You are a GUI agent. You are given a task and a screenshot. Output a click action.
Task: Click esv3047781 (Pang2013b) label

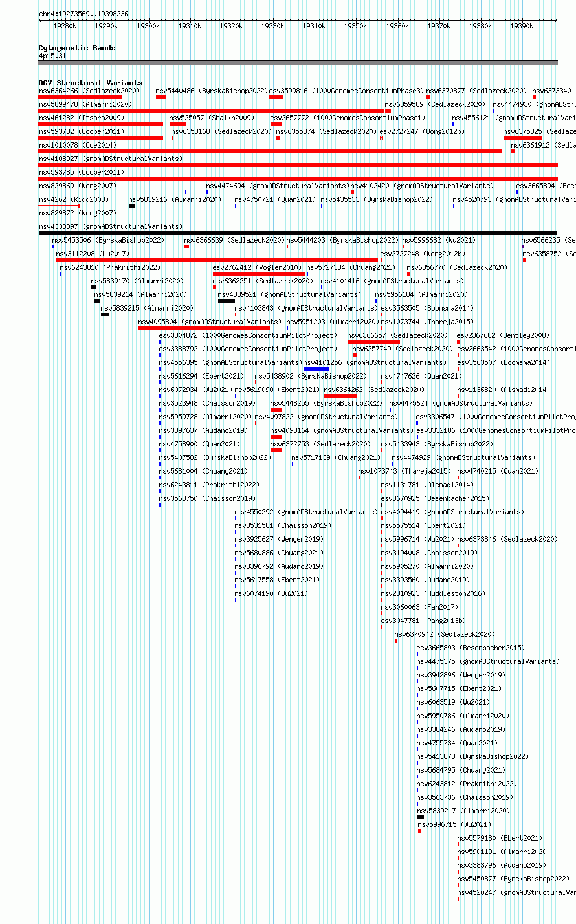tap(424, 621)
